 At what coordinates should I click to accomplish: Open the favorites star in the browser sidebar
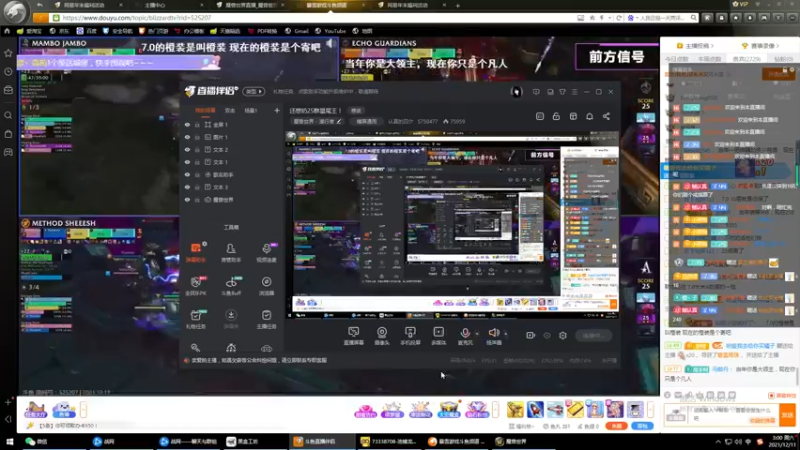(8, 53)
